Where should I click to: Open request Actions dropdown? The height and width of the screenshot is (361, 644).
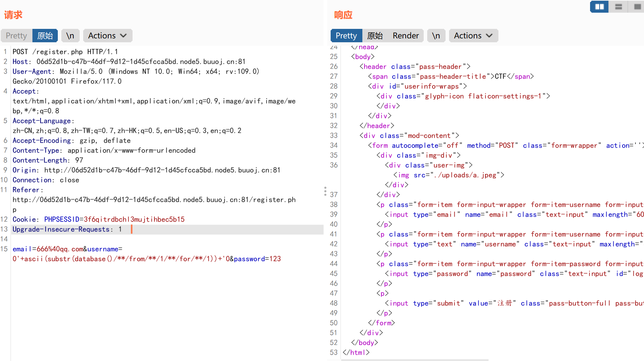108,36
